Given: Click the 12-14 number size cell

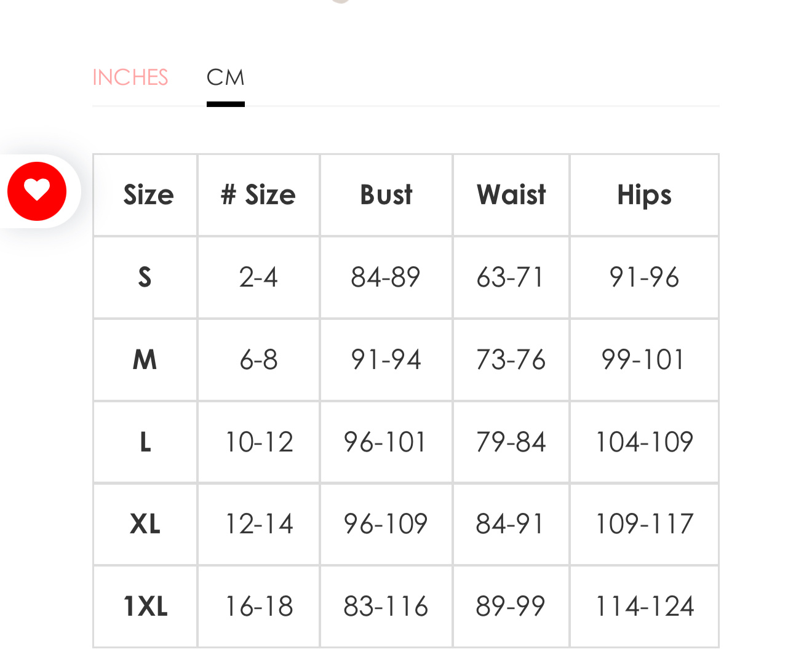Looking at the screenshot, I should click(x=258, y=524).
